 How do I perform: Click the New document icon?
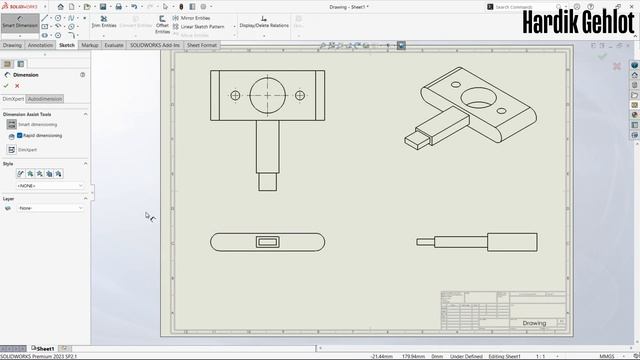click(x=72, y=7)
